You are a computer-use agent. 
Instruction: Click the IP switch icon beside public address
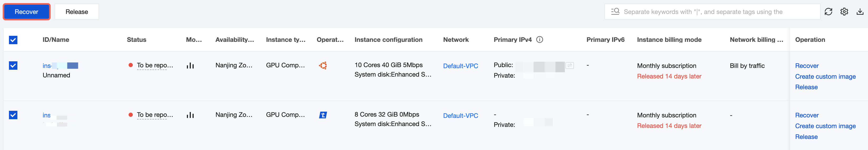coord(570,66)
